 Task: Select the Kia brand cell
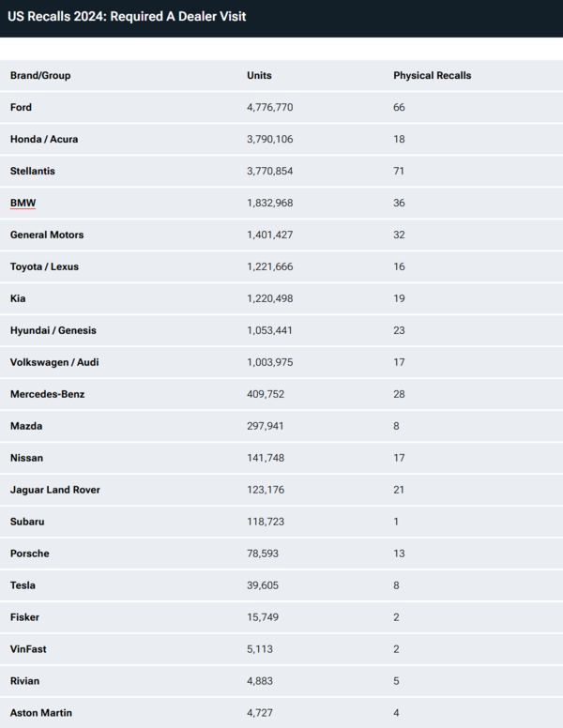point(18,298)
